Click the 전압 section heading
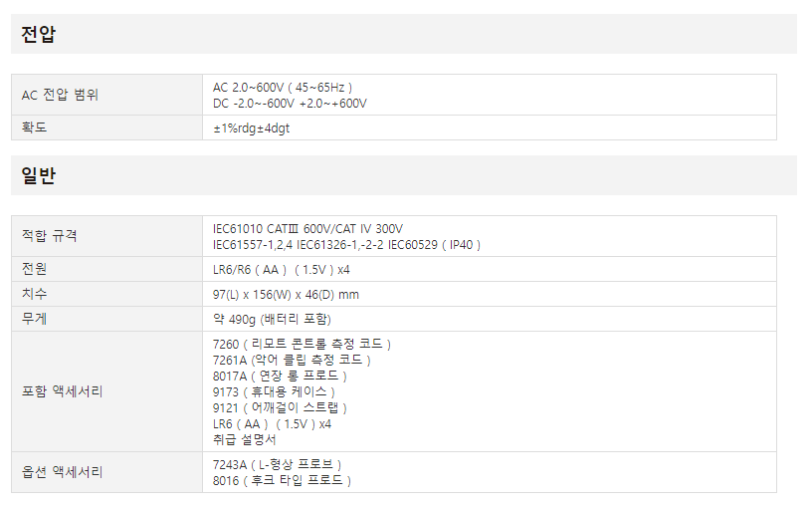 pos(39,35)
